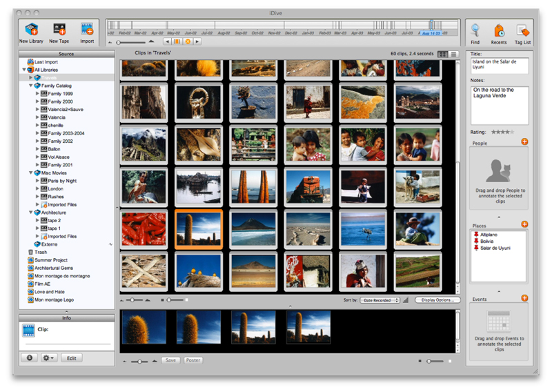Open the Find magnifier tool
This screenshot has width=552, height=392.
click(x=475, y=30)
